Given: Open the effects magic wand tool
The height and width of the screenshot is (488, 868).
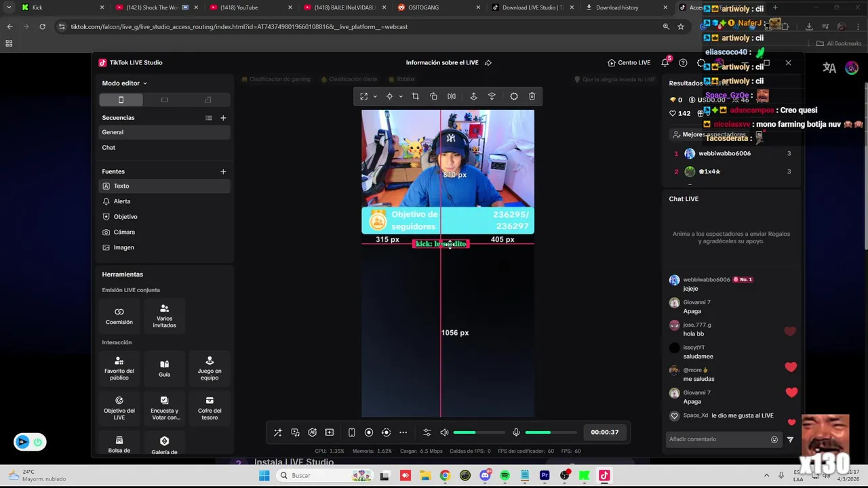Looking at the screenshot, I should [x=278, y=432].
